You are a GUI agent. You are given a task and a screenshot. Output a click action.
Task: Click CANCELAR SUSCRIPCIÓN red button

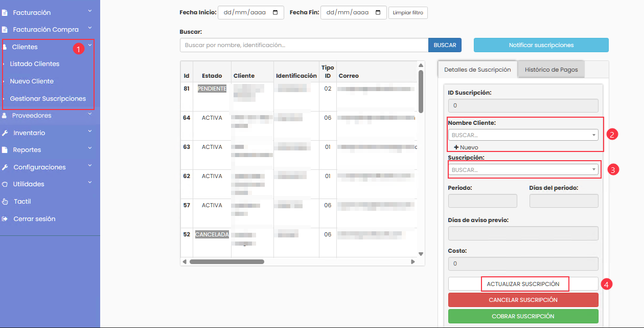523,300
